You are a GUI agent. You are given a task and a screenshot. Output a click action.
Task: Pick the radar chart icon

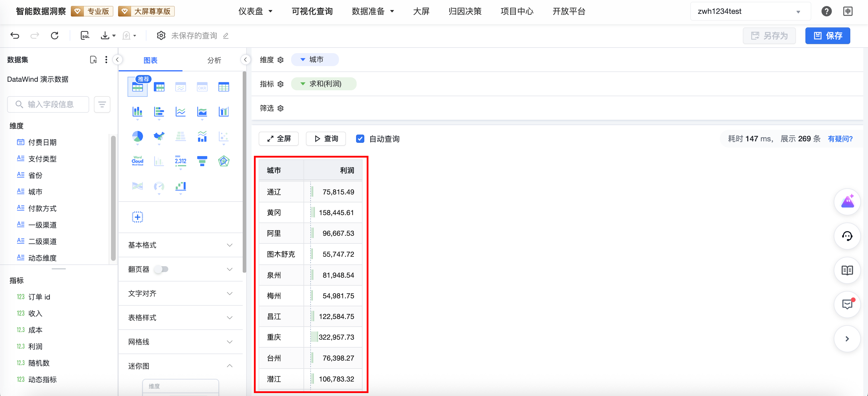tap(223, 161)
